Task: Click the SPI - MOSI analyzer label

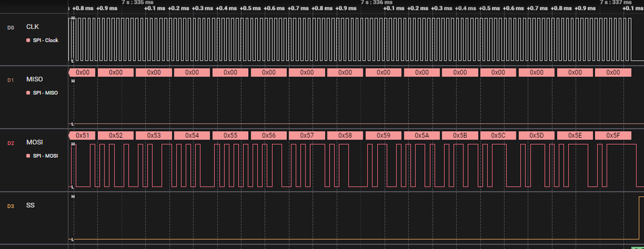Action: 45,156
